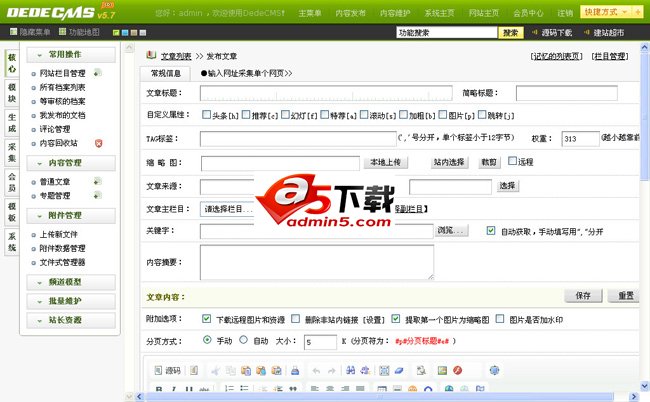Open the Replace tool icon
The width and height of the screenshot is (650, 402).
[365, 370]
